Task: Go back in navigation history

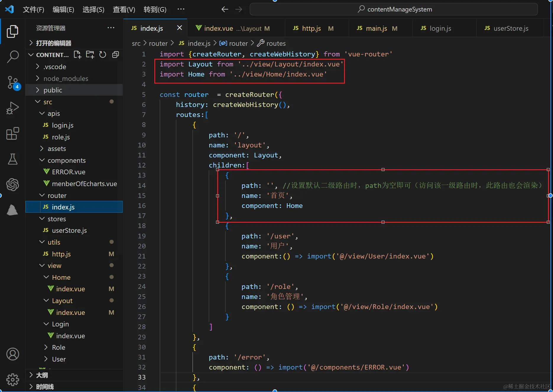Action: point(225,9)
